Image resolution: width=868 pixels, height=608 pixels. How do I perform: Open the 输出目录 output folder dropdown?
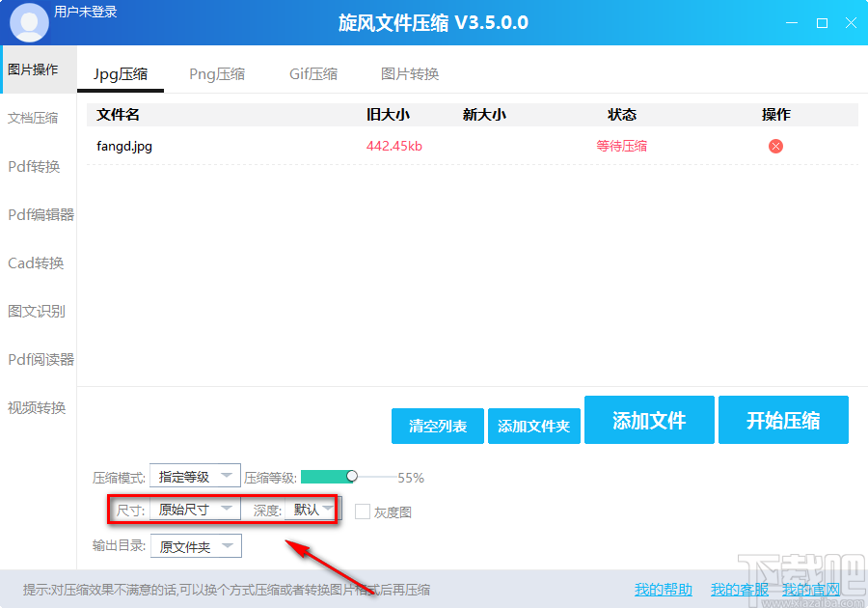pyautogui.click(x=196, y=545)
